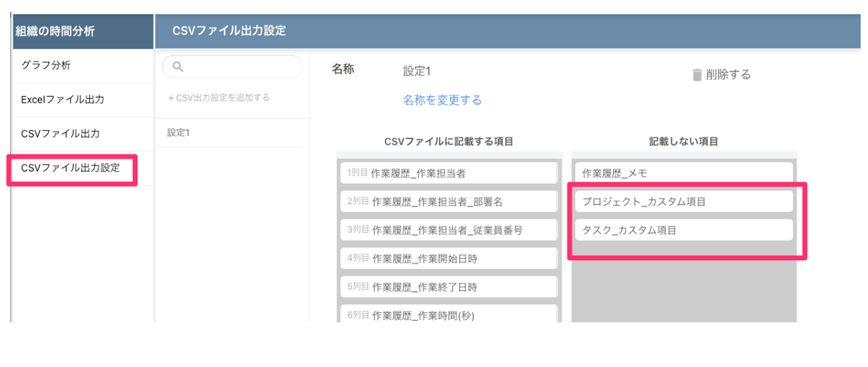868x367 pixels.
Task: Click the 名称を変更する link
Action: click(442, 100)
